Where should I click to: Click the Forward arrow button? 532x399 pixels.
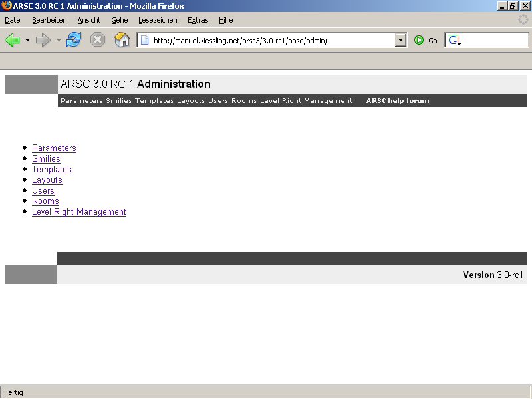[x=43, y=40]
